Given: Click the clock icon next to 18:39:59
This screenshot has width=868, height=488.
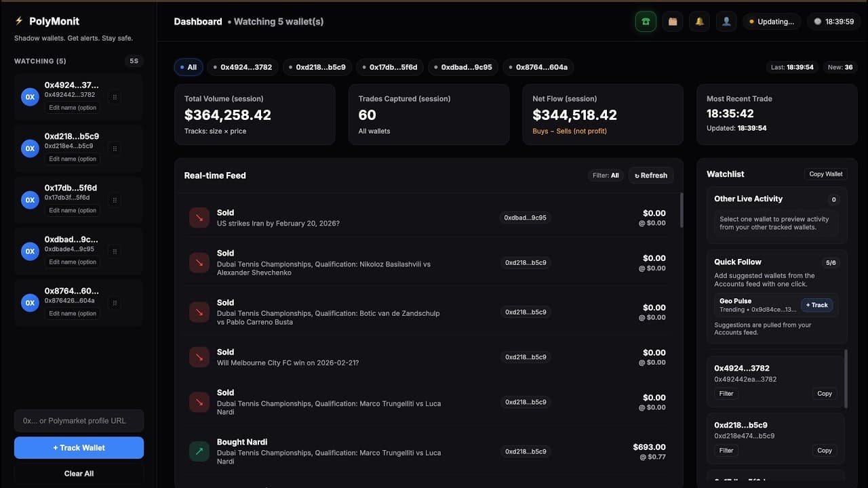Looking at the screenshot, I should pyautogui.click(x=817, y=21).
